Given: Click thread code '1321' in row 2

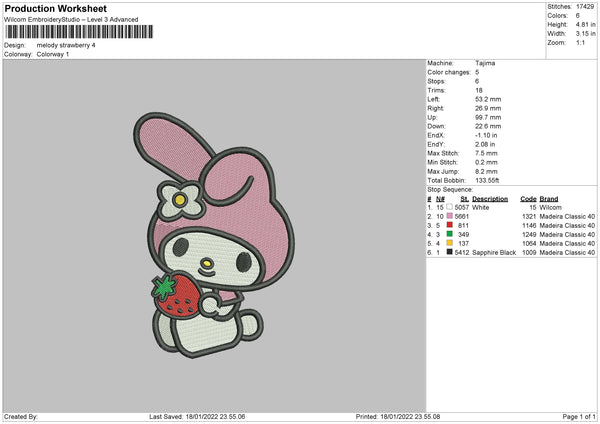Looking at the screenshot, I should (529, 217).
